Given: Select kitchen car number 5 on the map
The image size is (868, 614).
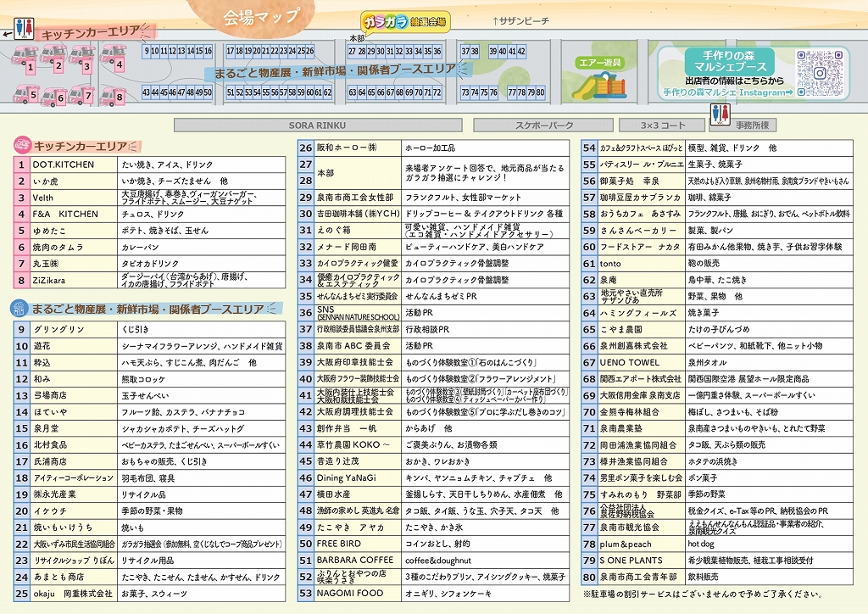Looking at the screenshot, I should (x=26, y=95).
